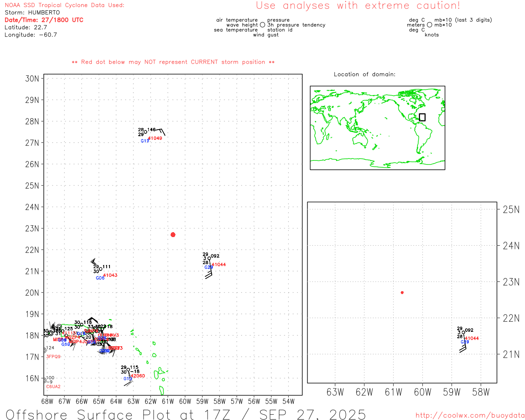This screenshot has height=420, width=525.
Task: Select the 'Date/Time: 27/1800 UTC' text
Action: pyautogui.click(x=44, y=20)
